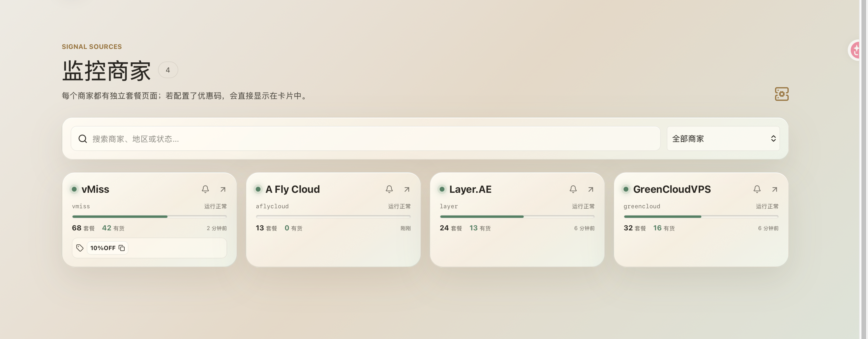Screen dimensions: 868x339
Task: Click the 2 分钟前 timestamp on vMiss
Action: click(x=217, y=228)
